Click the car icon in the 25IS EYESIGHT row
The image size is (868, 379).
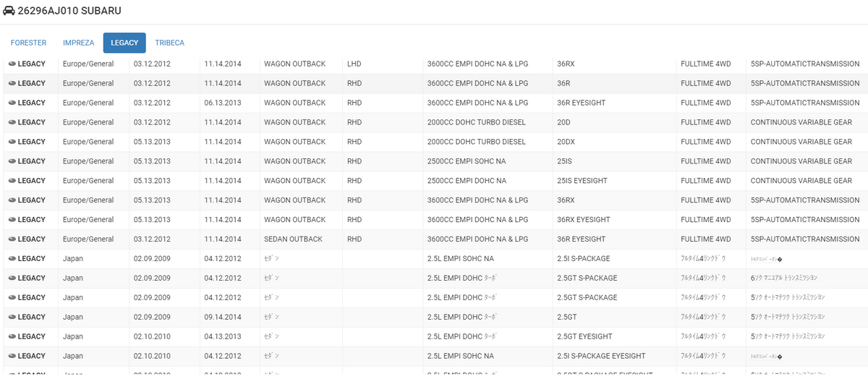12,181
